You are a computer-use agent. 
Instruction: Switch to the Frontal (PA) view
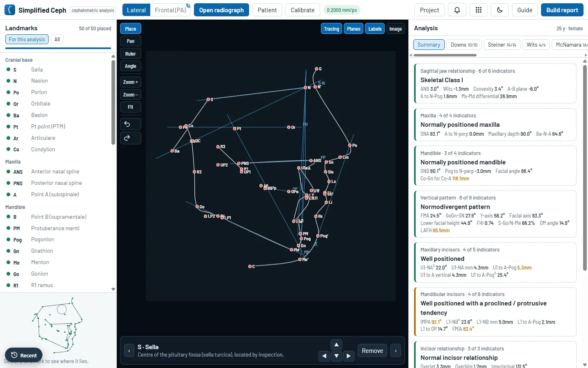tap(170, 10)
